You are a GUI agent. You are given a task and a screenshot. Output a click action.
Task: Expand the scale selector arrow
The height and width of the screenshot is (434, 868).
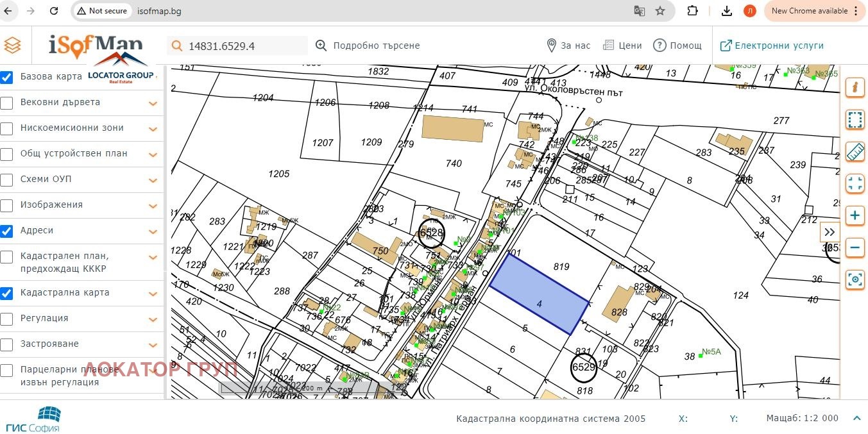tap(856, 419)
